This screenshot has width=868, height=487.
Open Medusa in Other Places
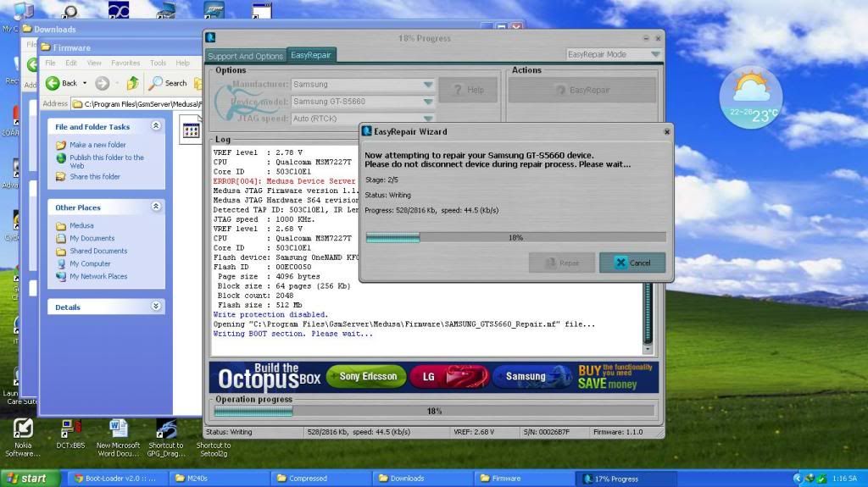[81, 226]
